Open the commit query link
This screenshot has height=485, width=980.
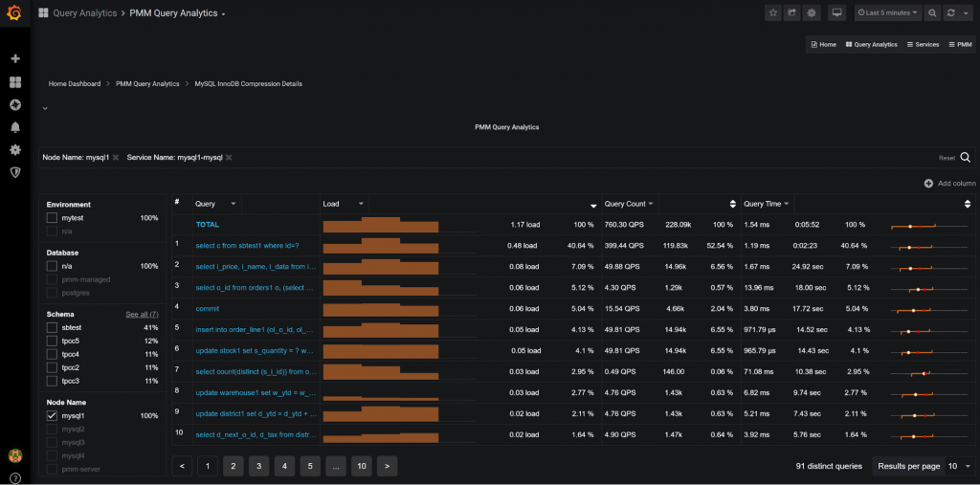pos(208,309)
